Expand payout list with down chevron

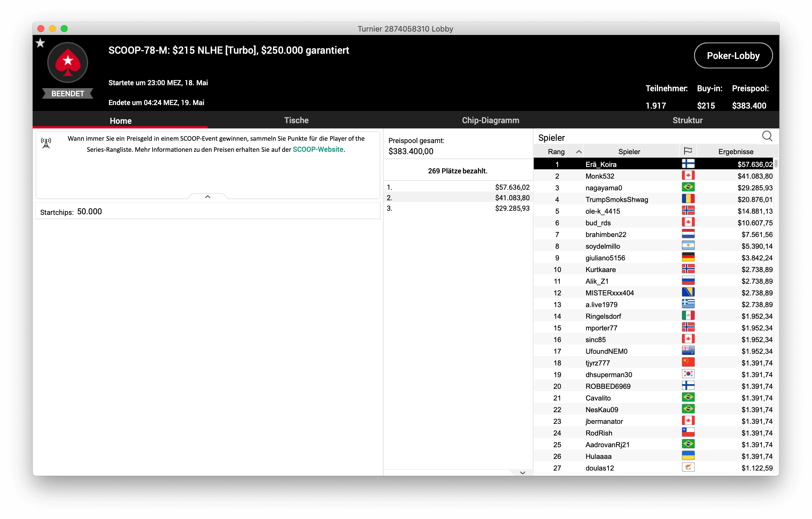pos(522,473)
